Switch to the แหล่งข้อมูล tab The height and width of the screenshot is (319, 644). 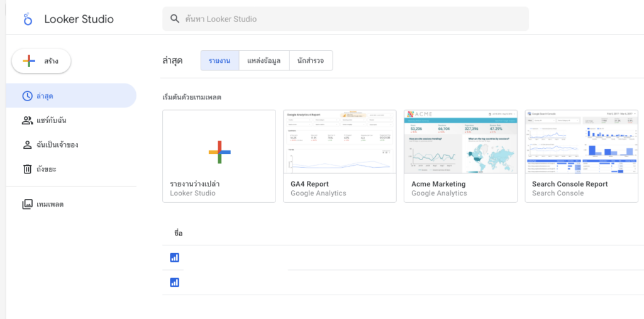(264, 61)
